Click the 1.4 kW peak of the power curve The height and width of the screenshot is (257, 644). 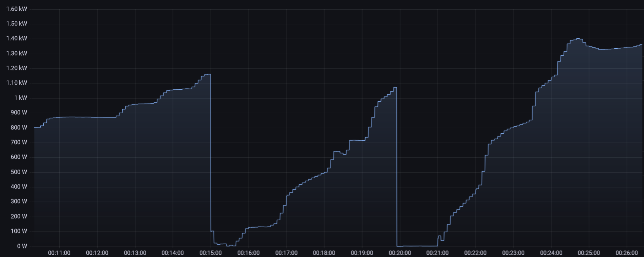[578, 39]
